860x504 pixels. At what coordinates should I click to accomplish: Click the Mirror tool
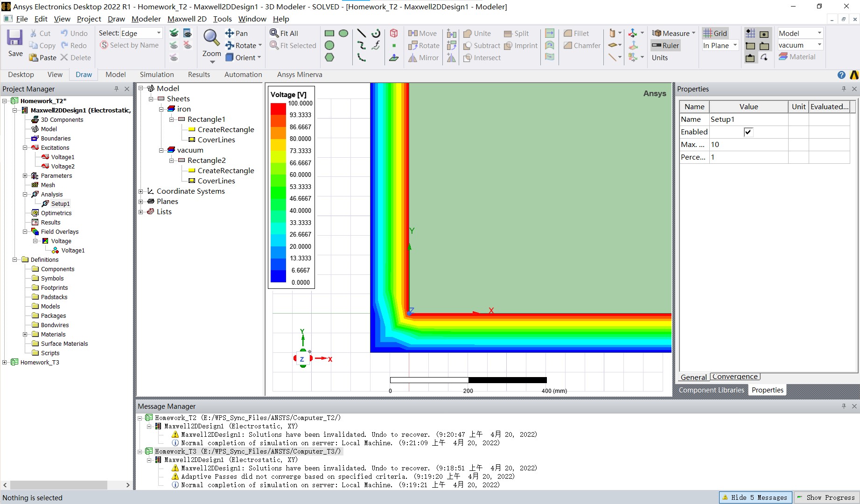[423, 57]
